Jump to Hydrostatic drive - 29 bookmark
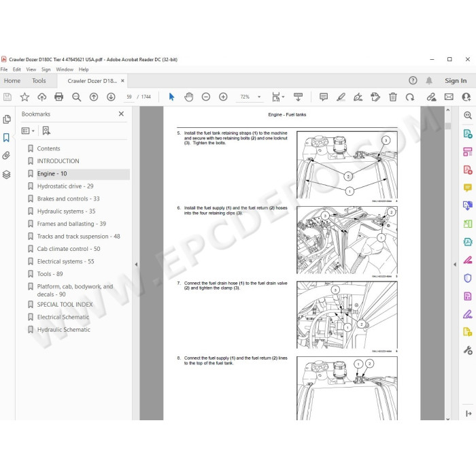 (x=65, y=186)
